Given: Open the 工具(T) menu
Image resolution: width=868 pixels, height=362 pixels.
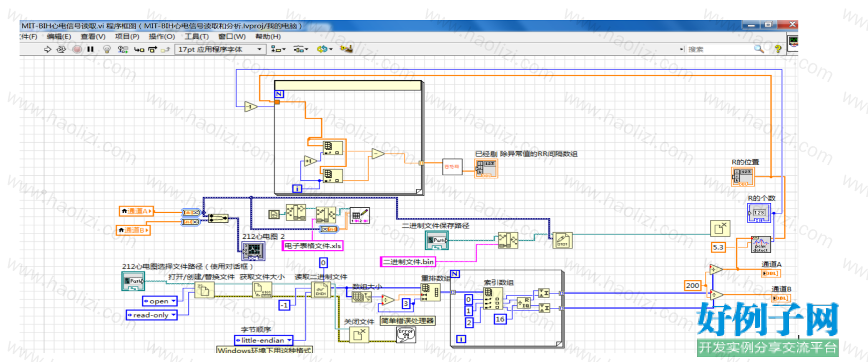Looking at the screenshot, I should point(196,37).
